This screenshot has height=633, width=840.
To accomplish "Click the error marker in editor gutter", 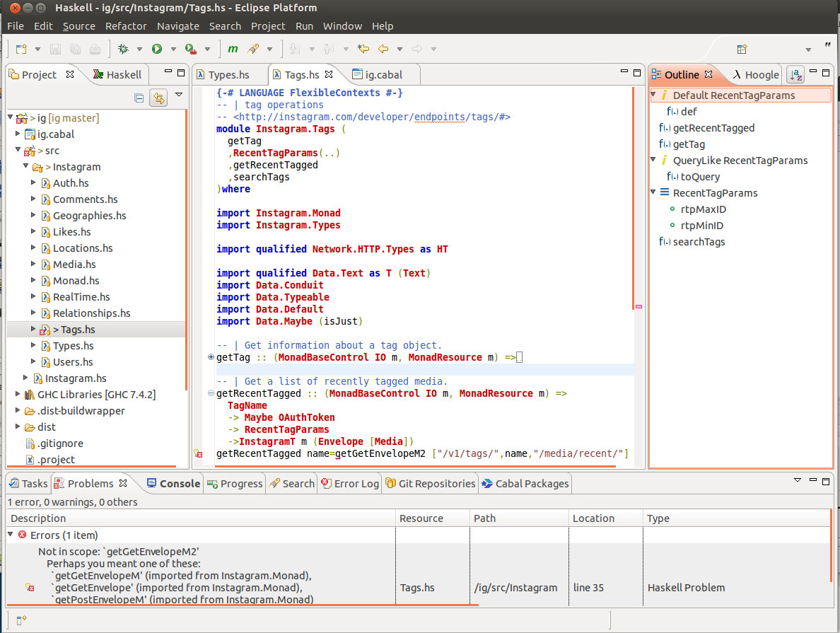I will pos(198,454).
